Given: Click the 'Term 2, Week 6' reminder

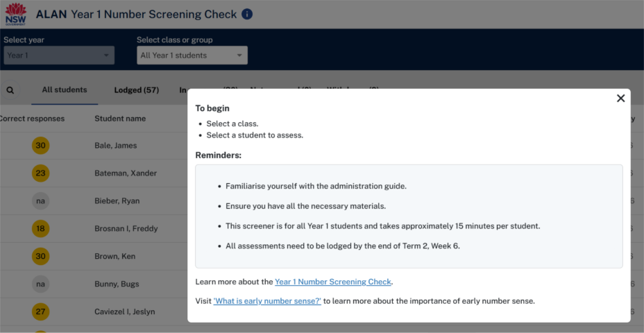Looking at the screenshot, I should click(343, 246).
